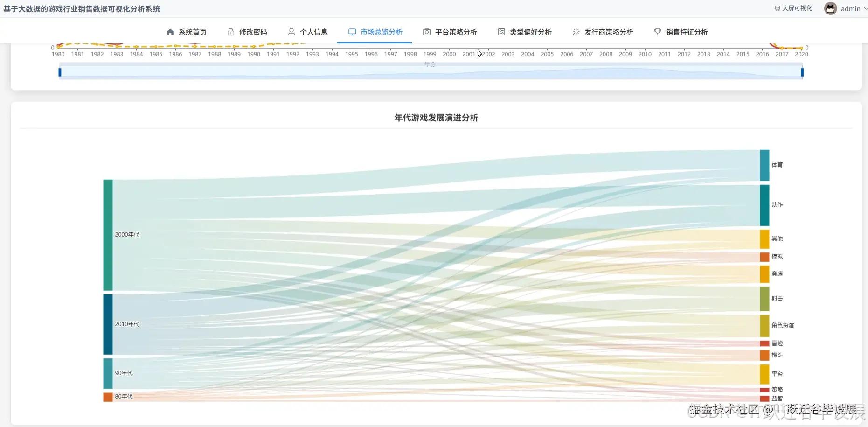Click the 90年代 Sankey node bar
This screenshot has height=427, width=868.
[108, 373]
